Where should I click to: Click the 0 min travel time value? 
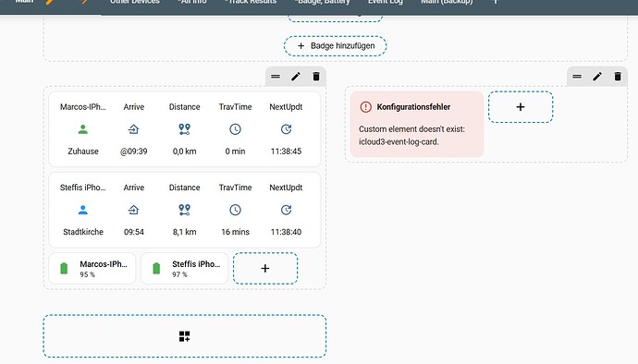click(x=235, y=152)
